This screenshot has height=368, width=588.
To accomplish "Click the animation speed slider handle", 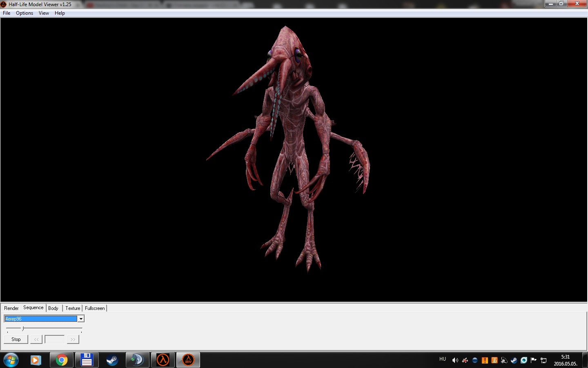I will coord(23,328).
